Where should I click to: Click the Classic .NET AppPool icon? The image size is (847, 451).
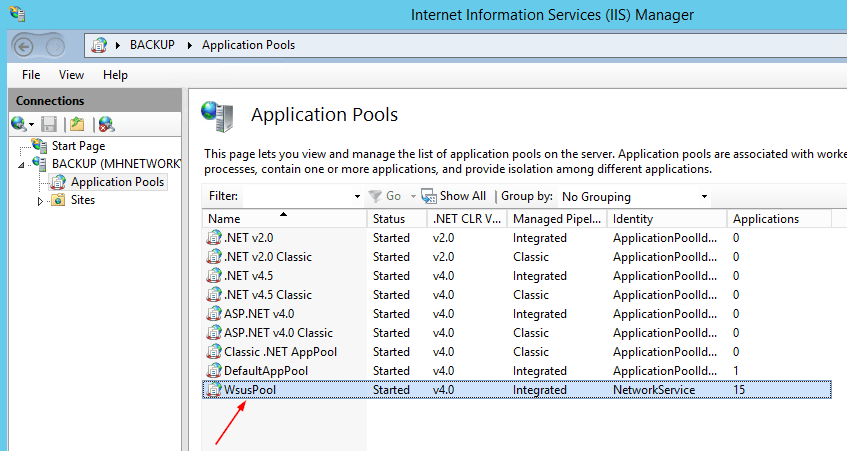tap(214, 352)
